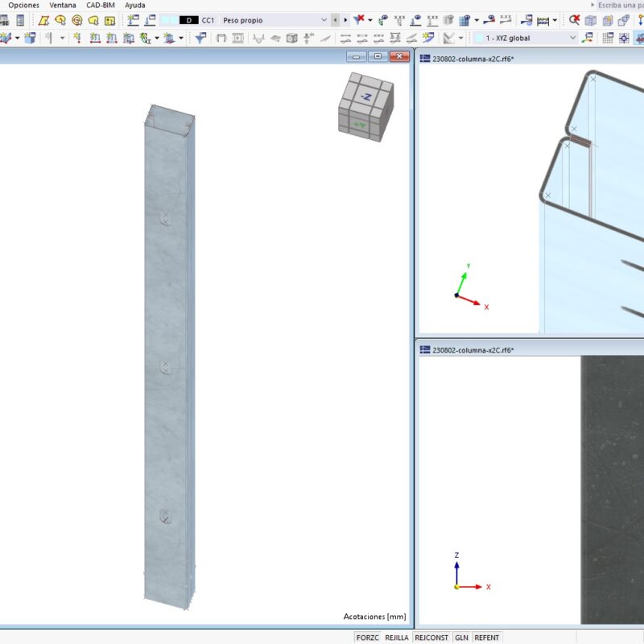
Task: Open the dropdown after the greyed line icon
Action: click(x=63, y=38)
